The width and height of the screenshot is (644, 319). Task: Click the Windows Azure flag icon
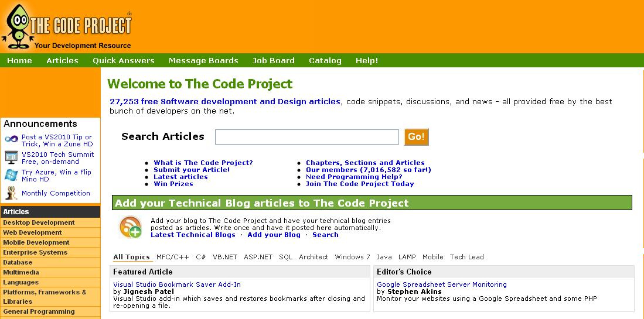tap(11, 175)
